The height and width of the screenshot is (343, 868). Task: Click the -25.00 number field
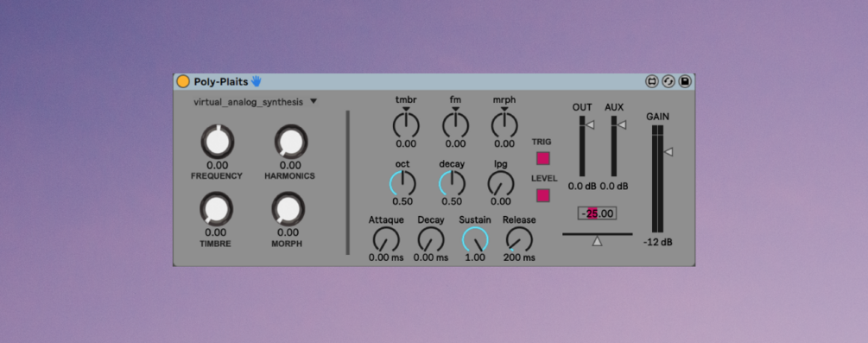598,213
